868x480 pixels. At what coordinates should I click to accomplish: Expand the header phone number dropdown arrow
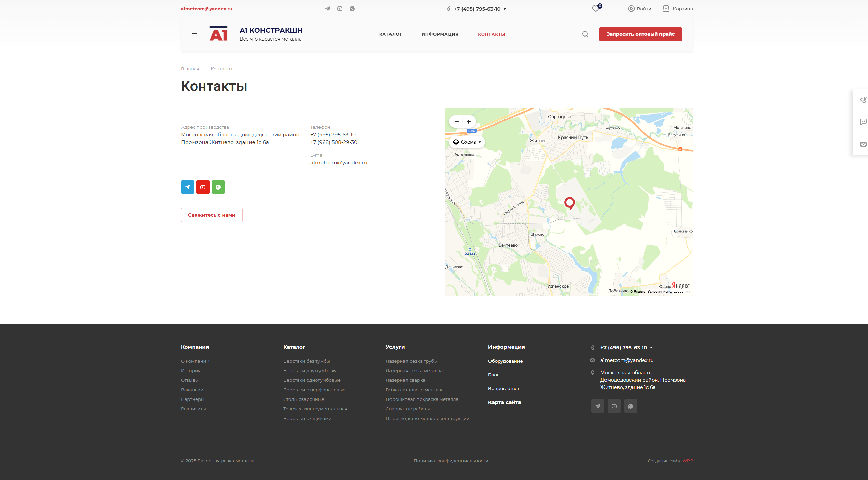click(504, 9)
